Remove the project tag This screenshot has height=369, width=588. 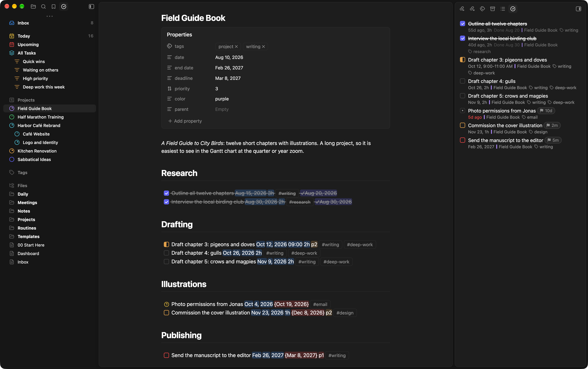point(236,47)
